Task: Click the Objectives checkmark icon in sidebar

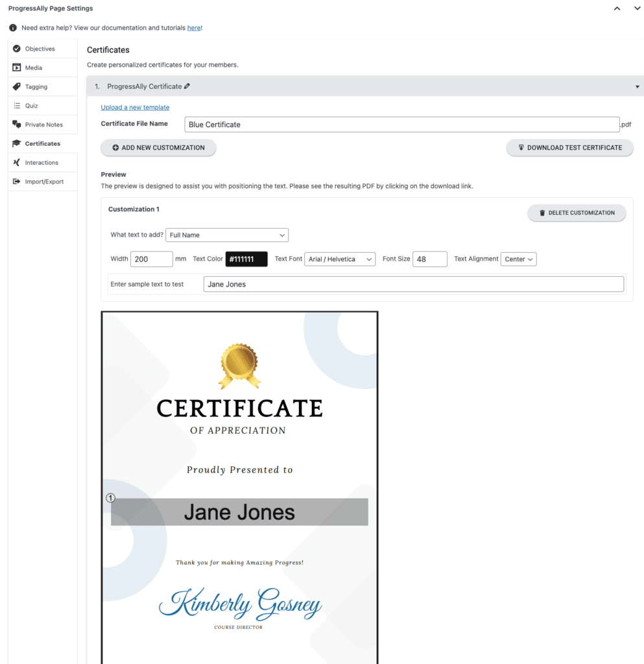Action: pyautogui.click(x=17, y=49)
